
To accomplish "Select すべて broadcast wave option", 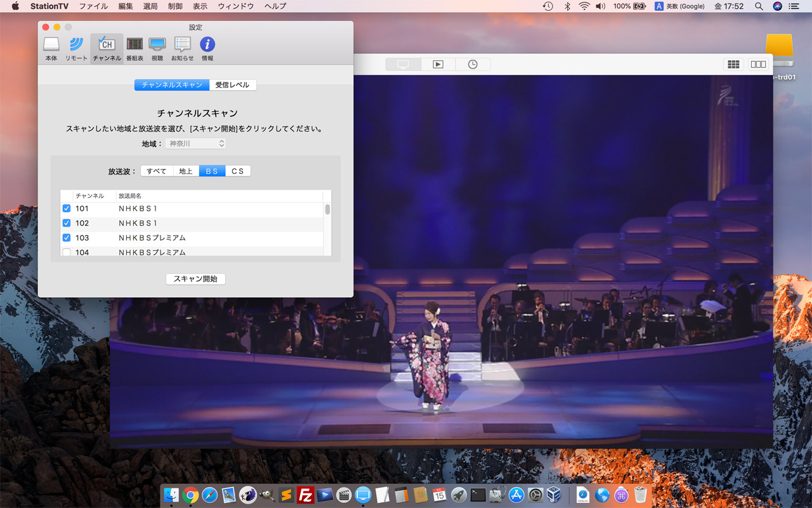I will (x=157, y=171).
